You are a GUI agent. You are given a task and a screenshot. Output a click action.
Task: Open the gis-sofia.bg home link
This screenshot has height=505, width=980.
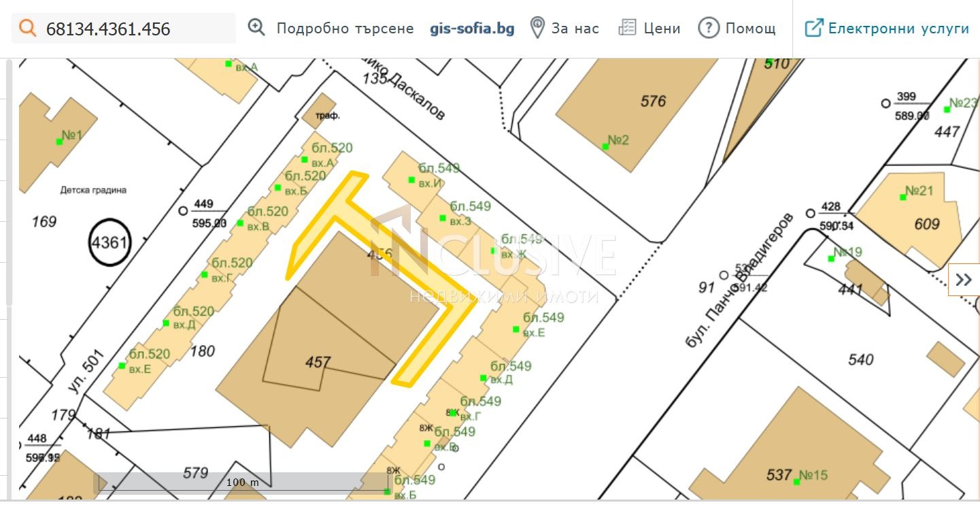[x=472, y=29]
